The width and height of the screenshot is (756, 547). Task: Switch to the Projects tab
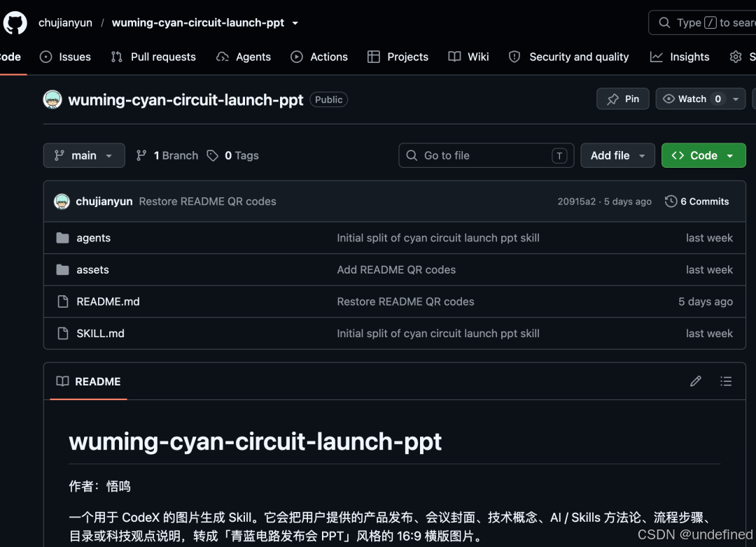point(398,57)
